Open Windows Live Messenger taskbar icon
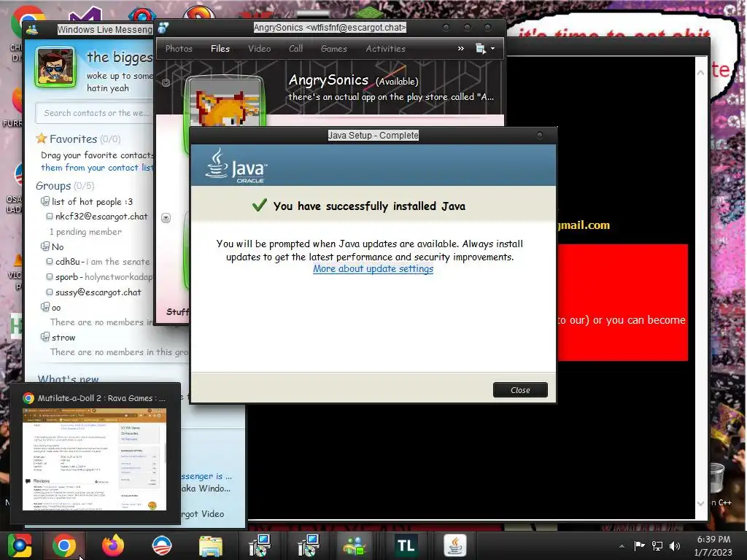747x560 pixels. tap(355, 545)
